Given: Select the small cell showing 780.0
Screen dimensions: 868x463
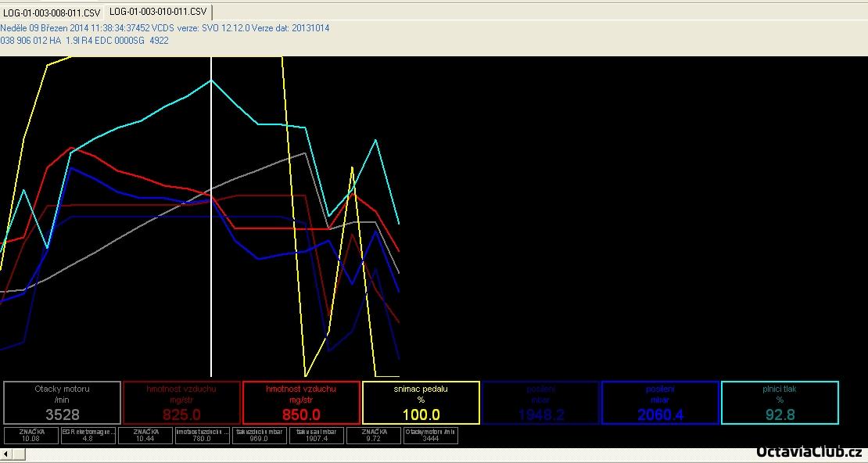Looking at the screenshot, I should [x=202, y=435].
